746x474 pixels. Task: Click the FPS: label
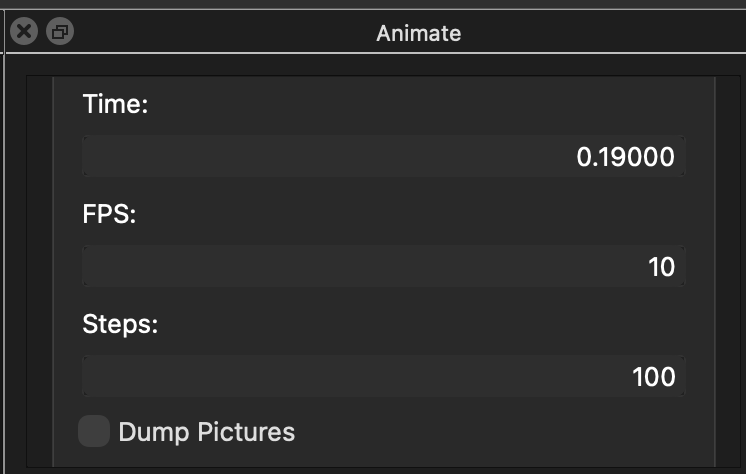[x=110, y=214]
